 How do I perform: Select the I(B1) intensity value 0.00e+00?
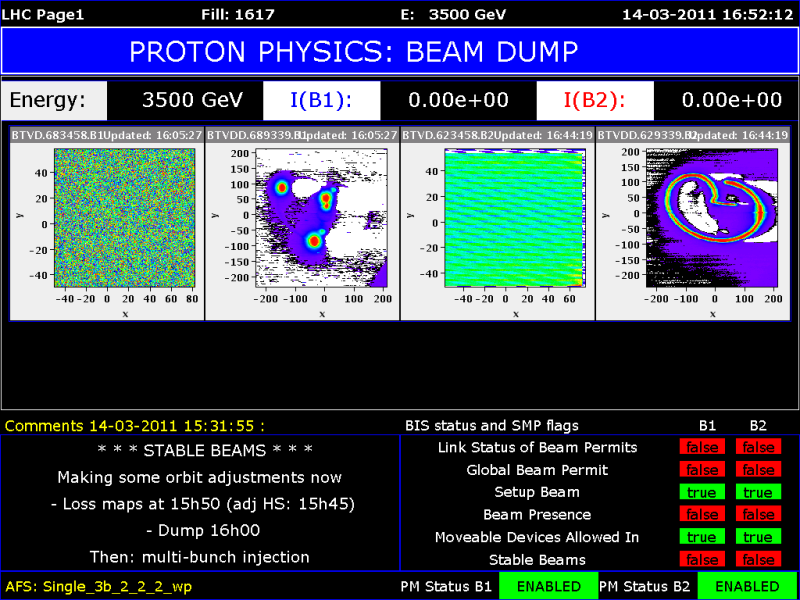coord(458,100)
